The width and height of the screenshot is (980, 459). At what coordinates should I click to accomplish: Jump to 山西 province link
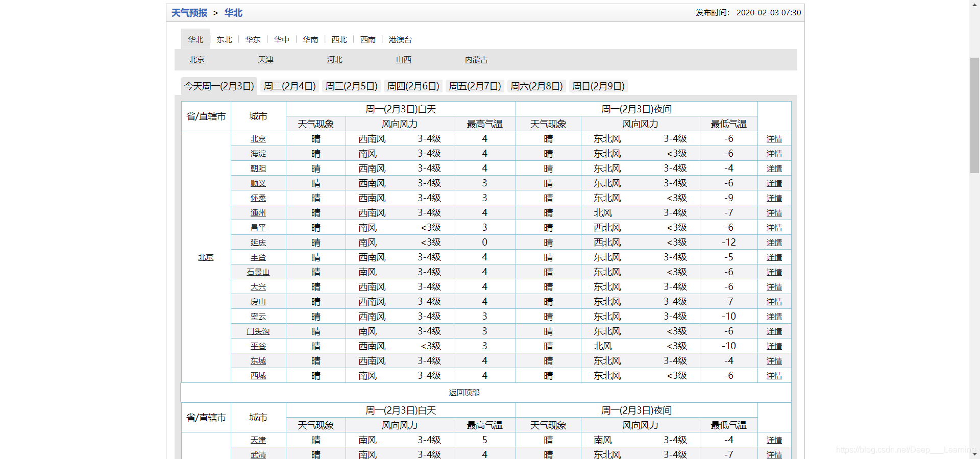[403, 60]
